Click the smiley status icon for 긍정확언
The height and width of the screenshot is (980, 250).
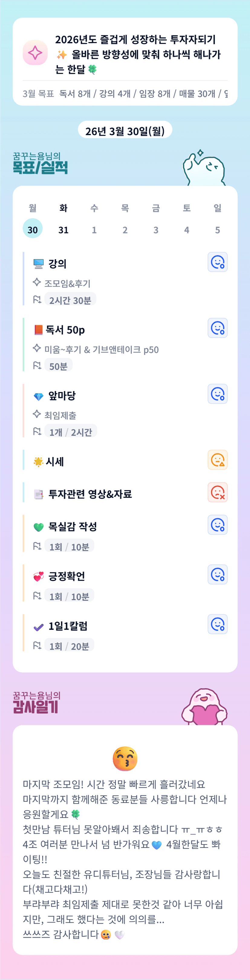pyautogui.click(x=217, y=574)
